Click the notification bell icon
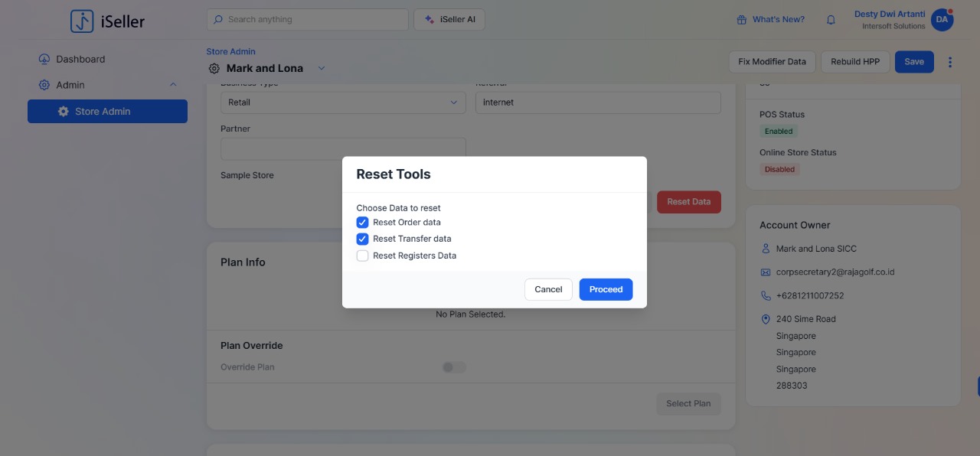 click(831, 20)
